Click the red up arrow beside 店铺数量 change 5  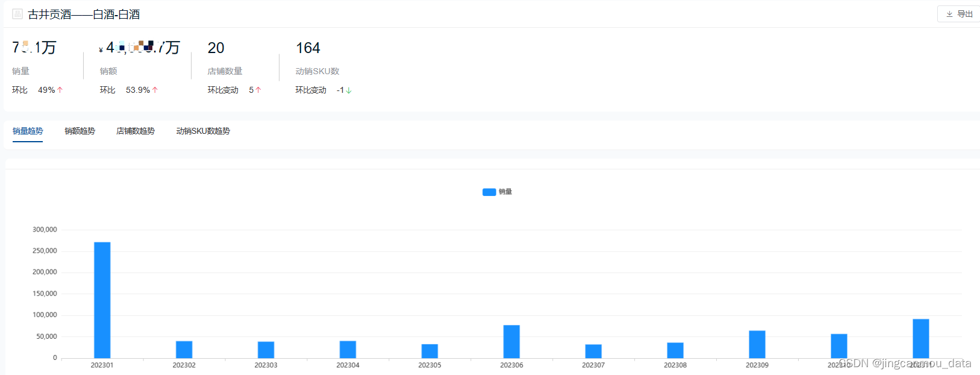(258, 90)
